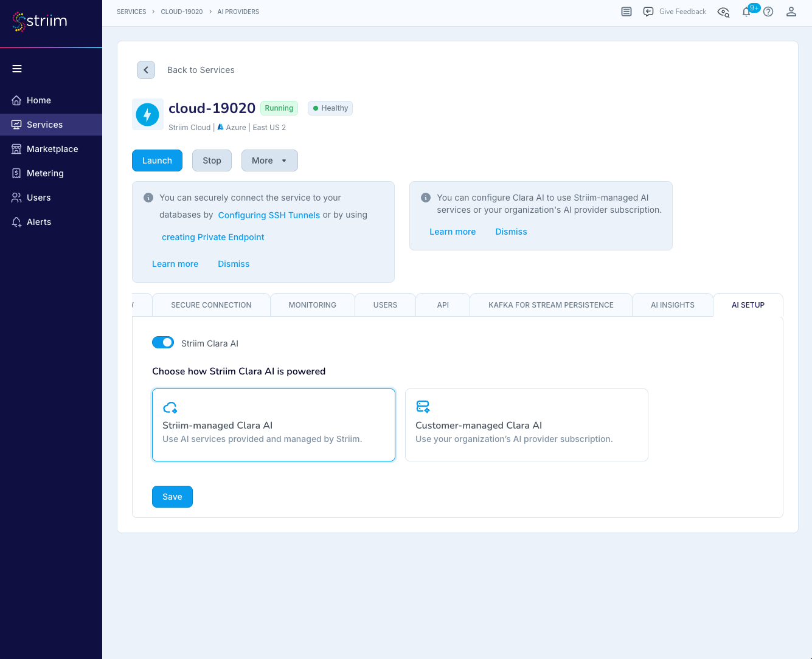This screenshot has height=659, width=812.
Task: Open the Users tab
Action: pyautogui.click(x=385, y=305)
